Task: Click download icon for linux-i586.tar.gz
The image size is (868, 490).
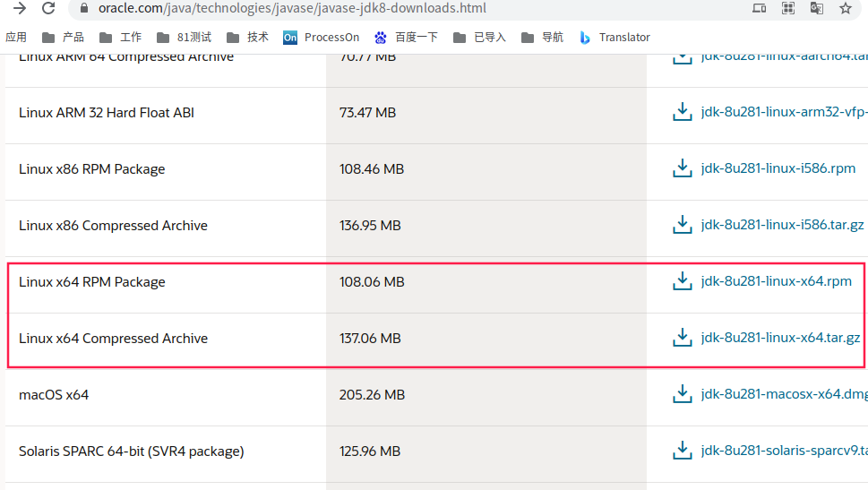Action: [682, 225]
